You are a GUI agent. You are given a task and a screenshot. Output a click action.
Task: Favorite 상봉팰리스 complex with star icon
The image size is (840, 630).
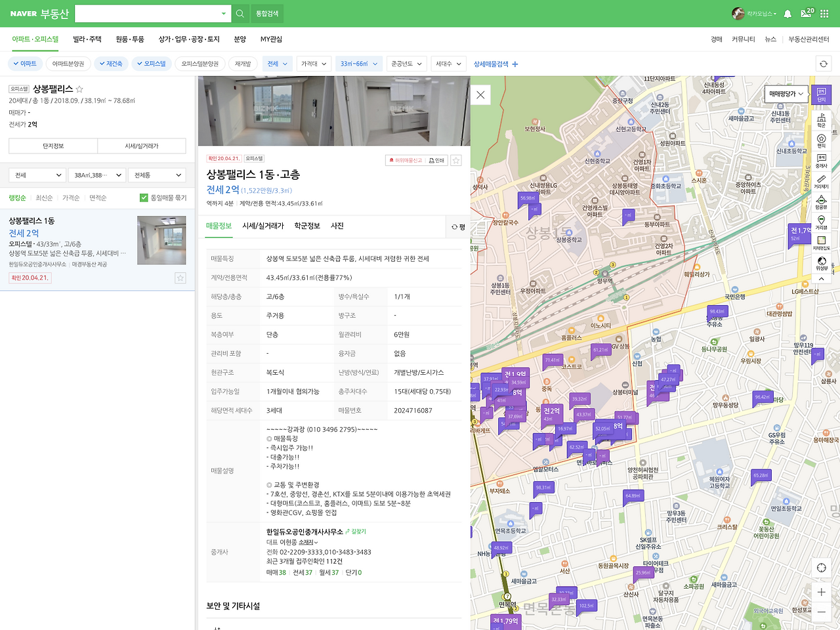point(79,89)
